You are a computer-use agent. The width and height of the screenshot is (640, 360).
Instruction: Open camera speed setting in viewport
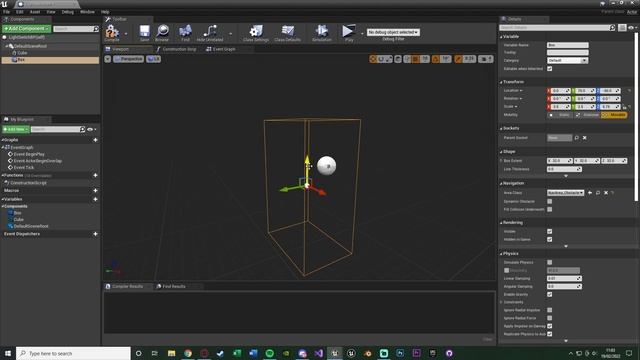pos(485,59)
